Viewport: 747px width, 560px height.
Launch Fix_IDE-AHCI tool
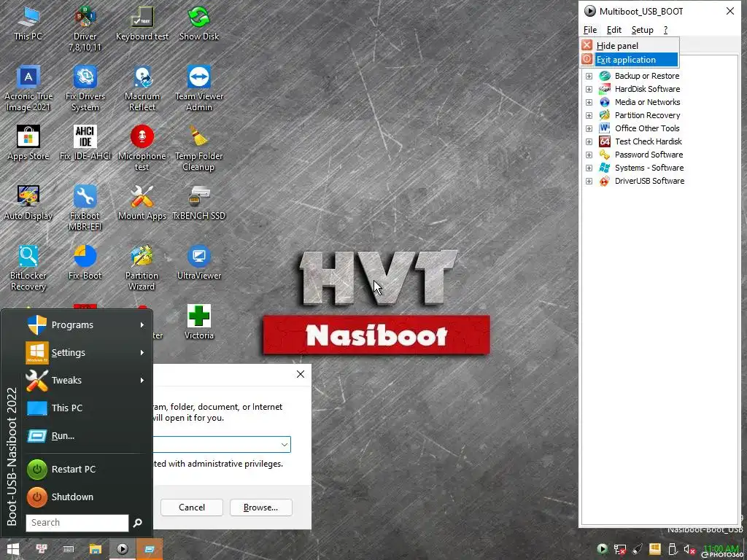click(85, 143)
